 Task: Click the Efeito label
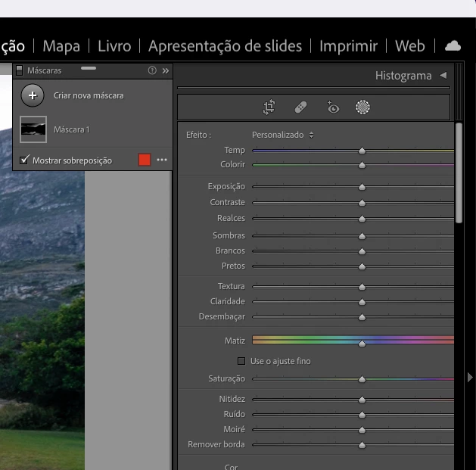(x=198, y=135)
